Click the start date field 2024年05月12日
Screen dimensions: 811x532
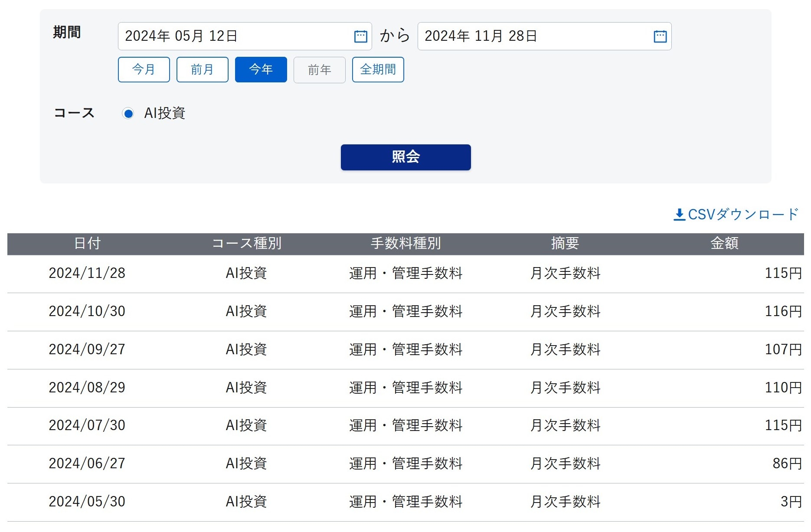[x=234, y=36]
